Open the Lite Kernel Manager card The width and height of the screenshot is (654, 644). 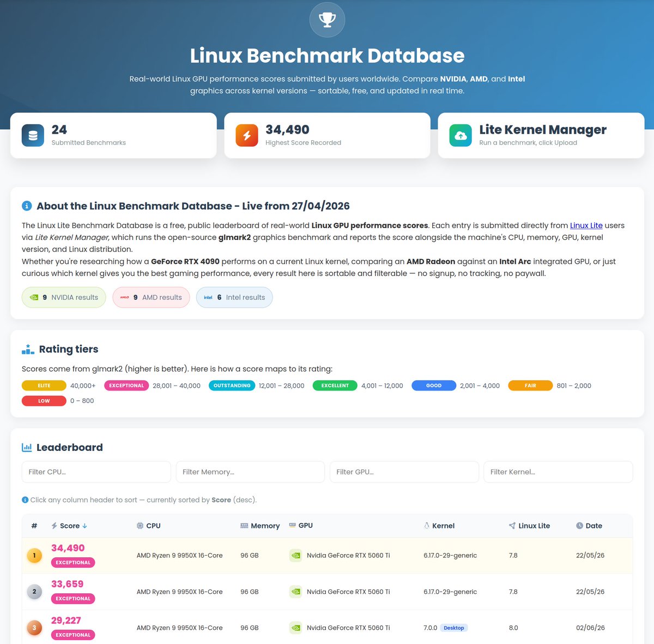click(x=541, y=136)
